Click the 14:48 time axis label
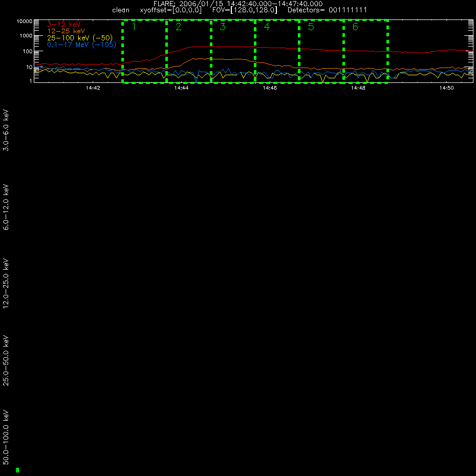 tap(358, 88)
